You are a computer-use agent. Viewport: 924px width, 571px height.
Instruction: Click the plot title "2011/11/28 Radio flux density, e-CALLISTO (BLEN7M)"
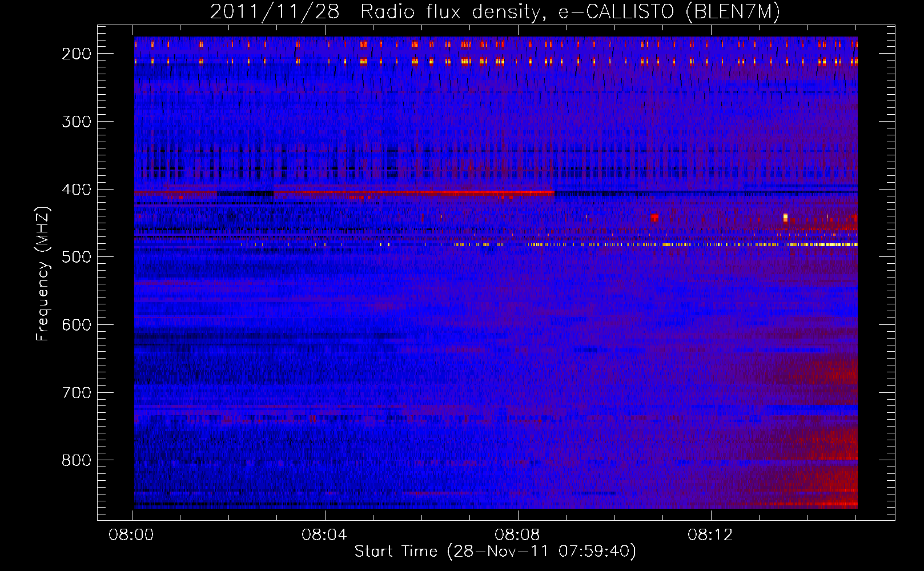(495, 12)
